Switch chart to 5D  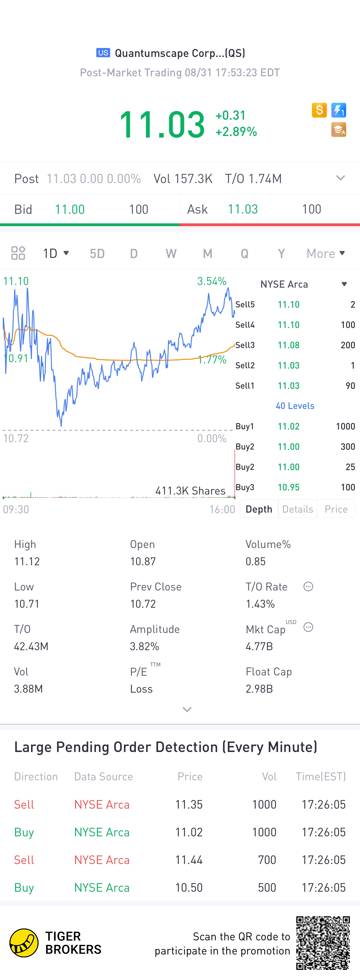point(97,253)
